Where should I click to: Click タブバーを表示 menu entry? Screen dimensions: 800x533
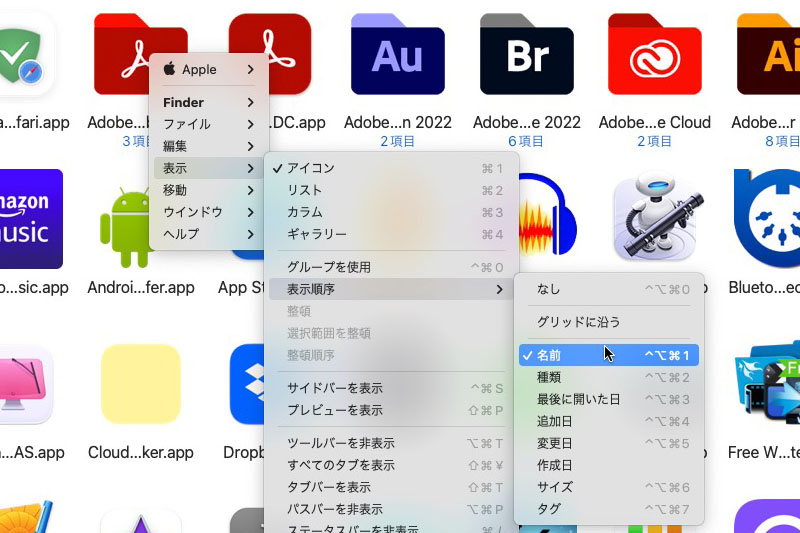(x=391, y=487)
